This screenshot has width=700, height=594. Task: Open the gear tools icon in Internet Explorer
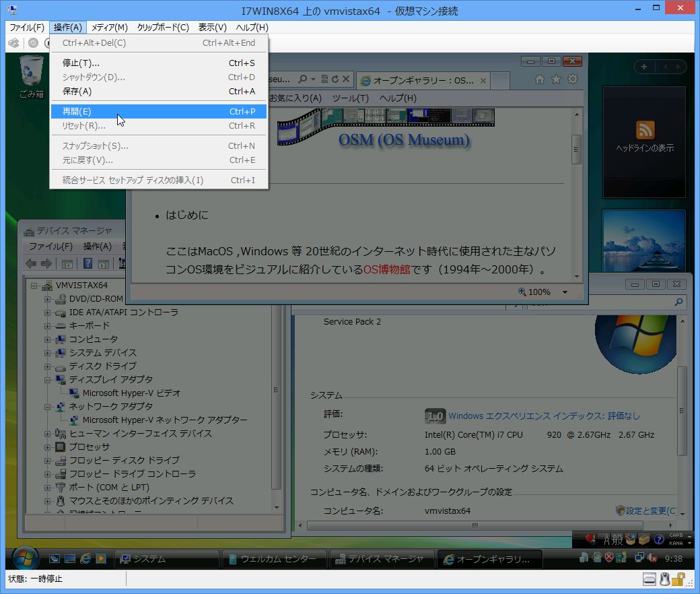(573, 79)
